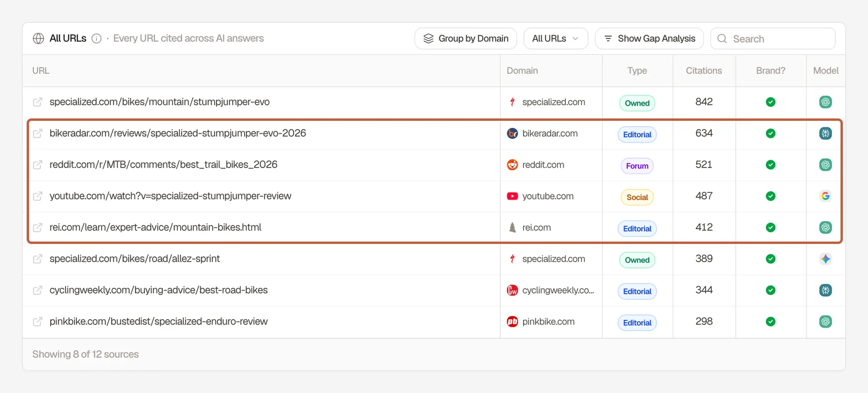This screenshot has height=393, width=868.
Task: Click the Social type badge
Action: [637, 197]
